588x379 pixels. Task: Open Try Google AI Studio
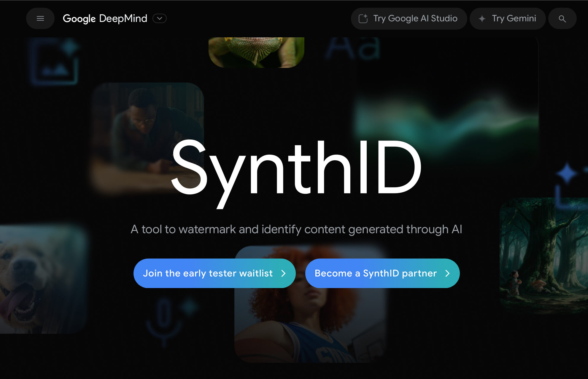coord(409,19)
